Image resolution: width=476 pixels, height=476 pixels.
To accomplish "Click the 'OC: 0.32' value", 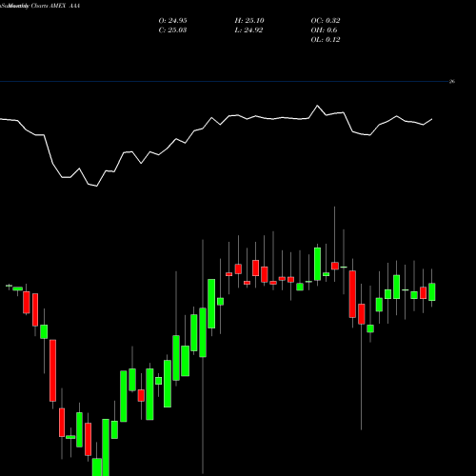I will 326,21.
